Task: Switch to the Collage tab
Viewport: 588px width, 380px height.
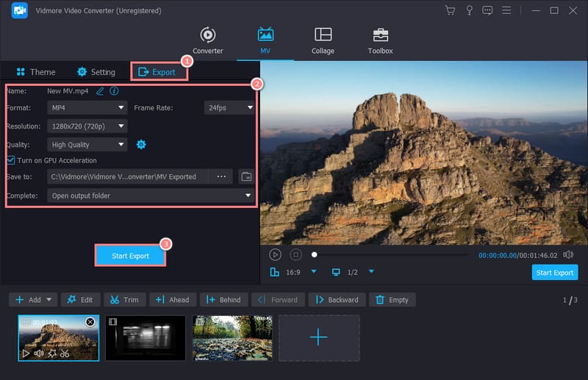Action: tap(323, 41)
